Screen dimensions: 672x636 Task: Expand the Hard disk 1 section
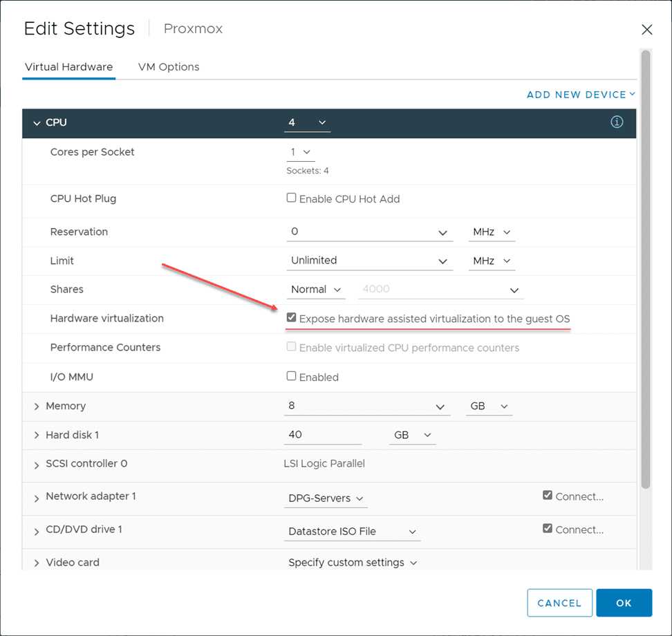[37, 436]
